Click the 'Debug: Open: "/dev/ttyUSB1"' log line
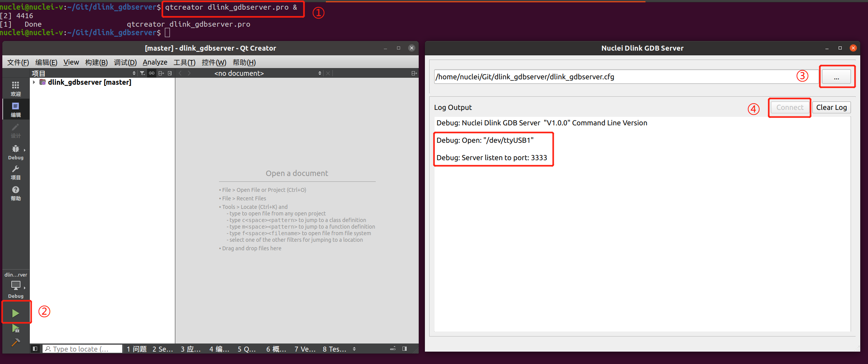The height and width of the screenshot is (364, 868). tap(485, 140)
